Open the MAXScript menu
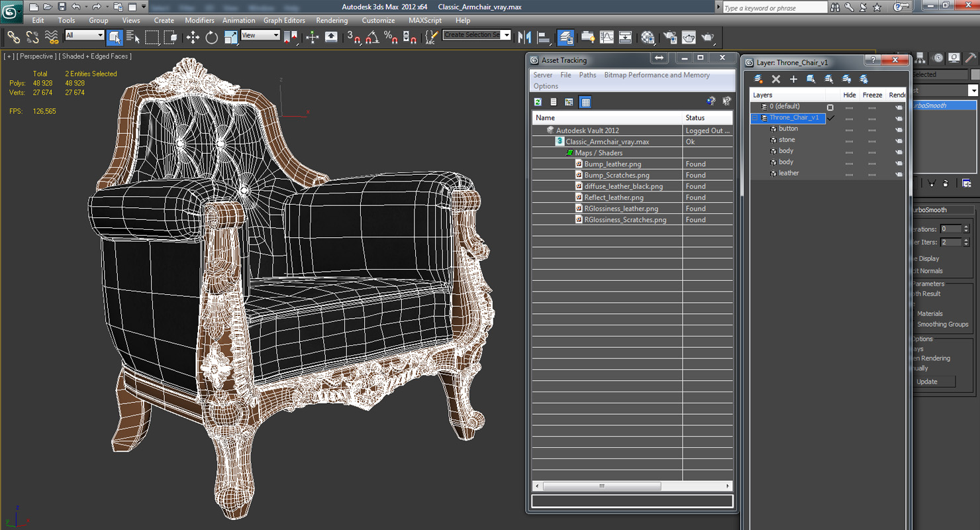Image resolution: width=980 pixels, height=530 pixels. point(425,21)
